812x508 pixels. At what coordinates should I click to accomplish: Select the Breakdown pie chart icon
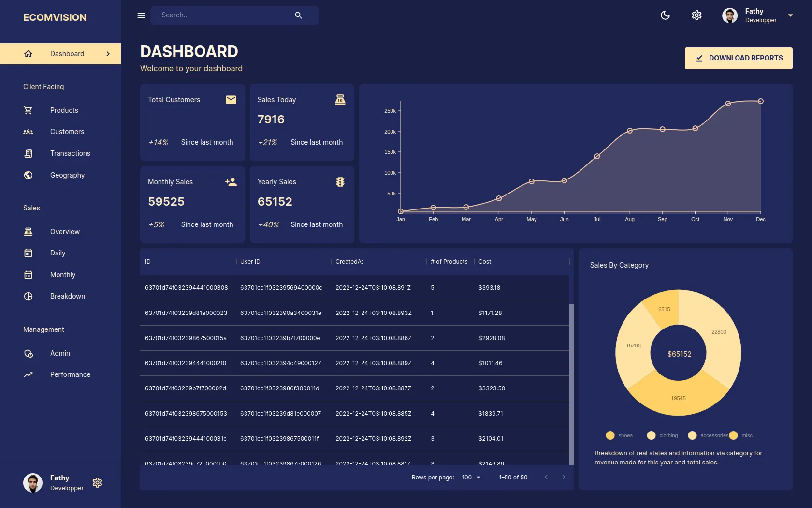[x=29, y=296]
